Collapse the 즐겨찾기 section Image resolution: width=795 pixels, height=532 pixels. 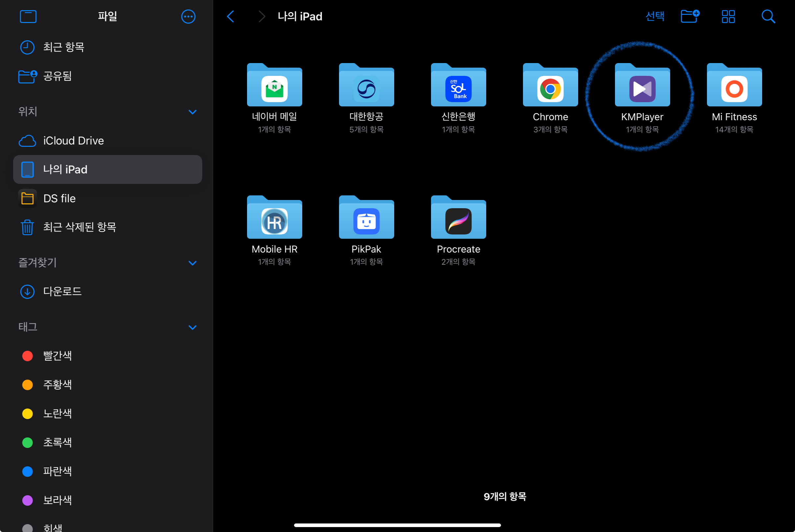pyautogui.click(x=193, y=263)
